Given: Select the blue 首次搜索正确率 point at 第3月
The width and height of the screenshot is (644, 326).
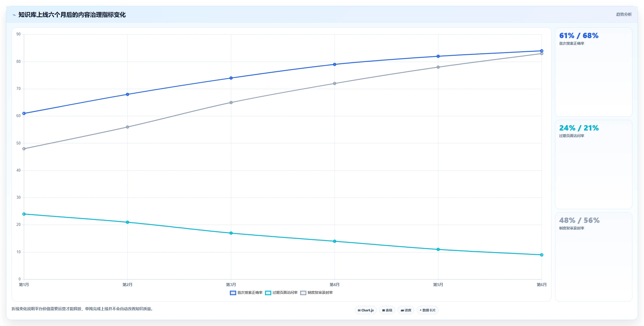Looking at the screenshot, I should pyautogui.click(x=231, y=78).
